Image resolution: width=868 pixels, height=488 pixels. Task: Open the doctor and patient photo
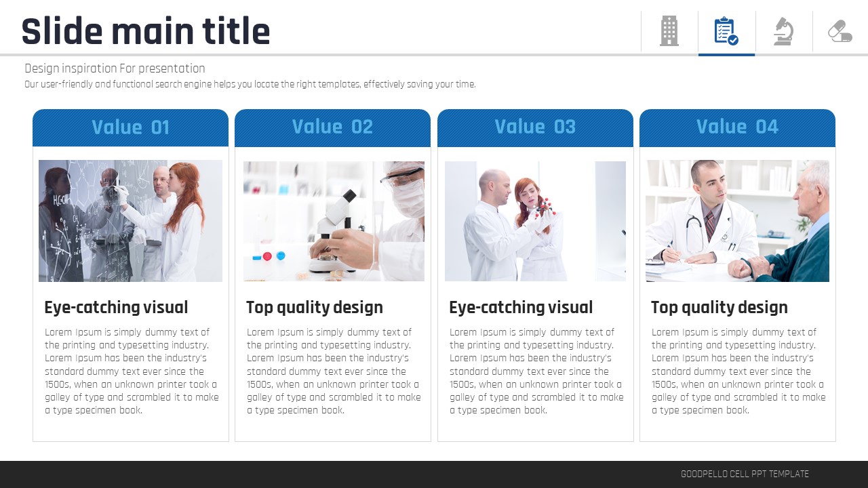coord(738,221)
